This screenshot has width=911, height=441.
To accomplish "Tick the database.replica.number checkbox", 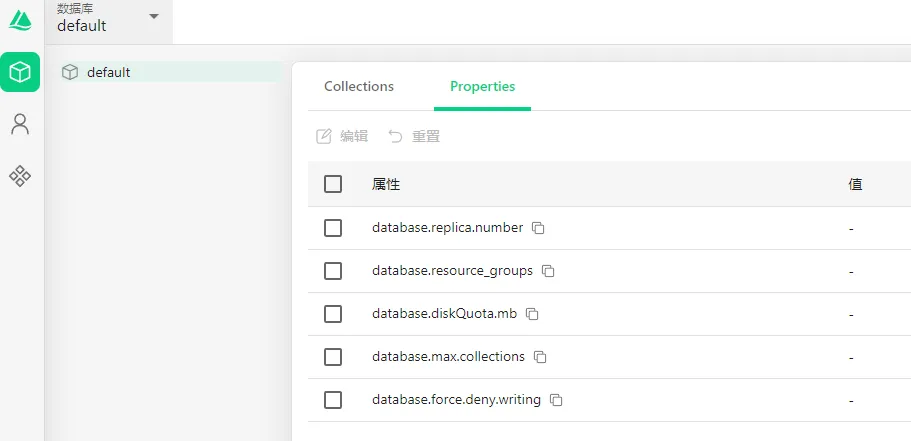I will click(333, 228).
